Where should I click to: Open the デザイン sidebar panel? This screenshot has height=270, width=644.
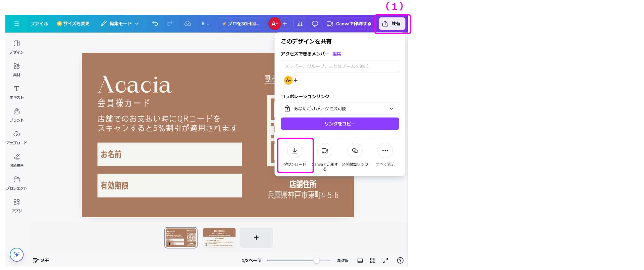coord(16,47)
